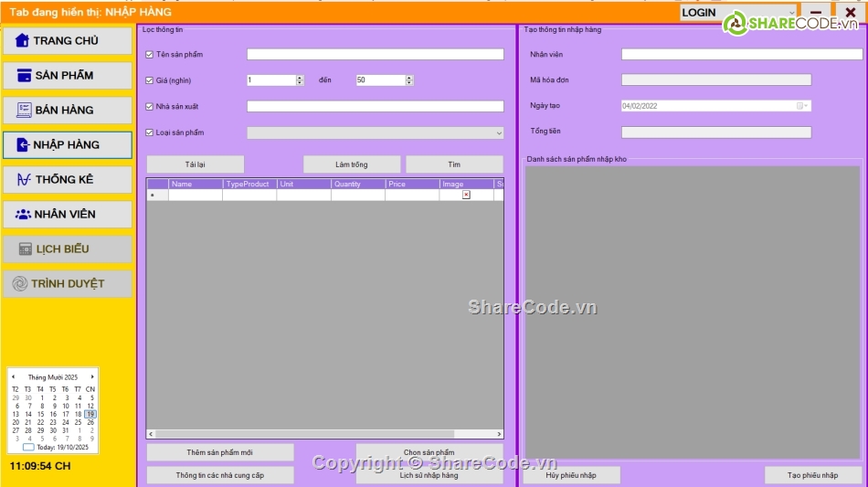Open the TRANG CHỦ home icon
This screenshot has width=868, height=487.
pos(21,40)
